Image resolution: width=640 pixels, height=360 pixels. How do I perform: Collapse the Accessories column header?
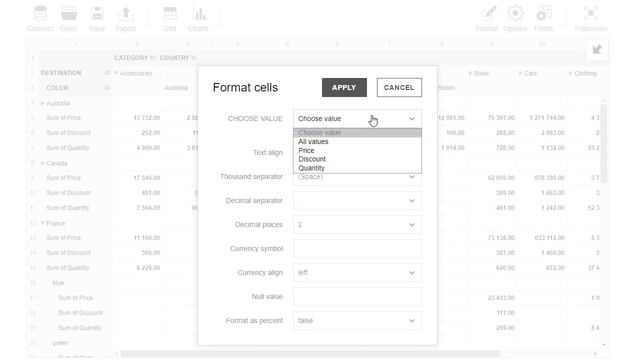point(116,73)
